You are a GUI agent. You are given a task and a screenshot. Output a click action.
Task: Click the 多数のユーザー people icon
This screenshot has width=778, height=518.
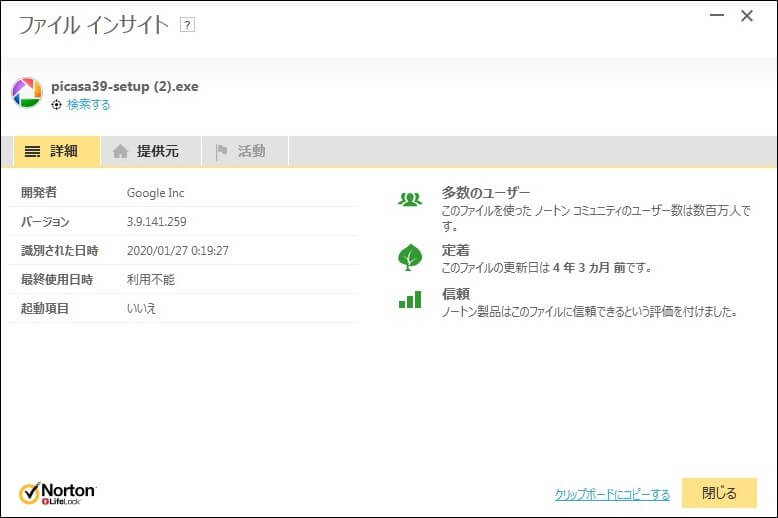pos(410,199)
